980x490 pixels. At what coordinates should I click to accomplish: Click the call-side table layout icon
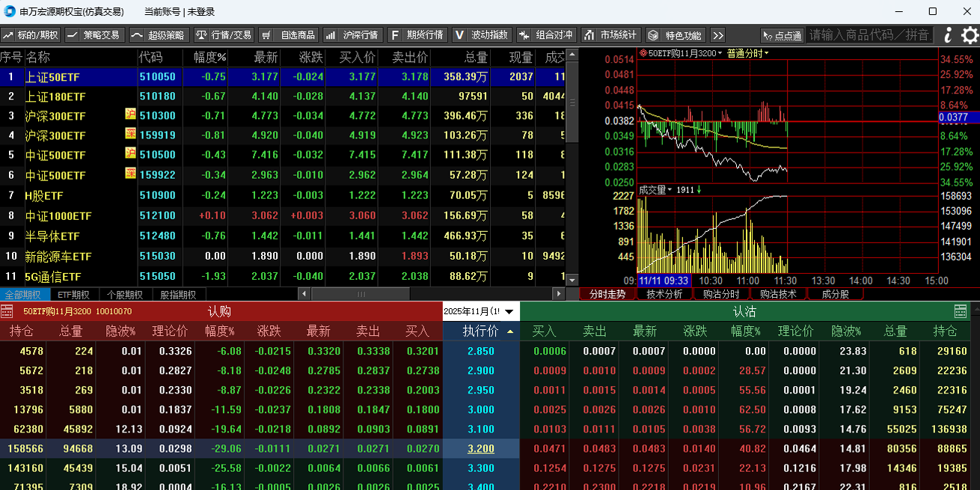(7, 311)
